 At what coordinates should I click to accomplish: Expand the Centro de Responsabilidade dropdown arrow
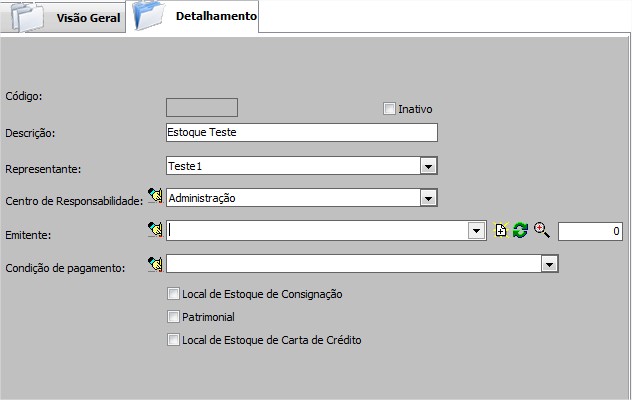point(428,198)
